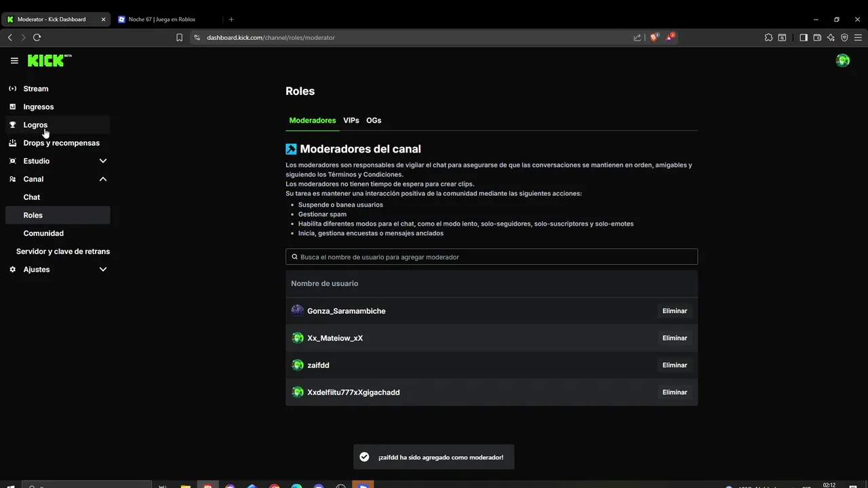Open Brave VPN shield icon
The image size is (868, 488).
pos(844,37)
